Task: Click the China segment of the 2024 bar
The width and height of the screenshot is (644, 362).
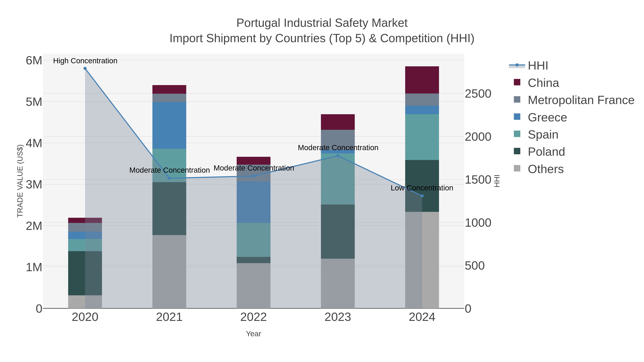Action: (422, 80)
